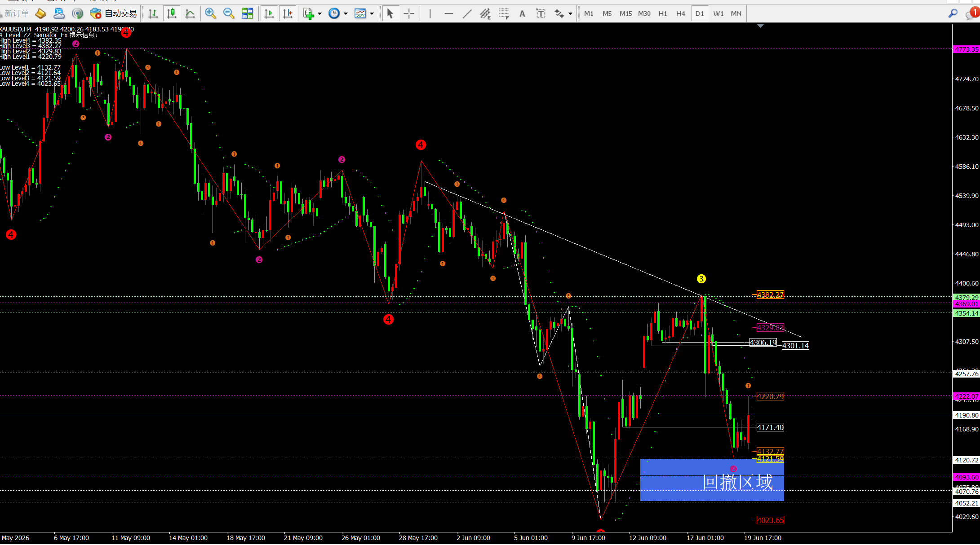Toggle chart shift from right border

click(288, 13)
